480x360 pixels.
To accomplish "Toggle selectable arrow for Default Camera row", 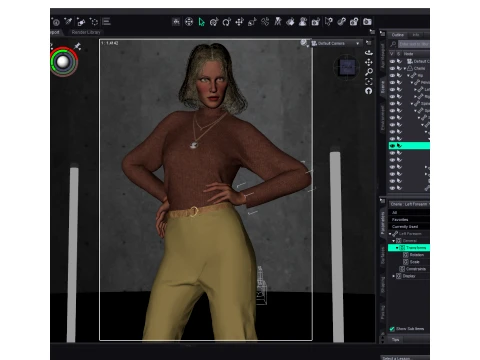I will [x=399, y=61].
